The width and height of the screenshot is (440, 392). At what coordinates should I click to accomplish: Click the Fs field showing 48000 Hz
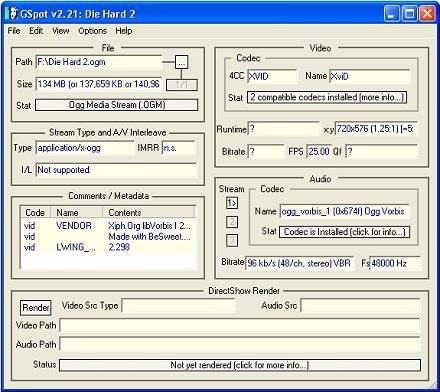tap(395, 263)
